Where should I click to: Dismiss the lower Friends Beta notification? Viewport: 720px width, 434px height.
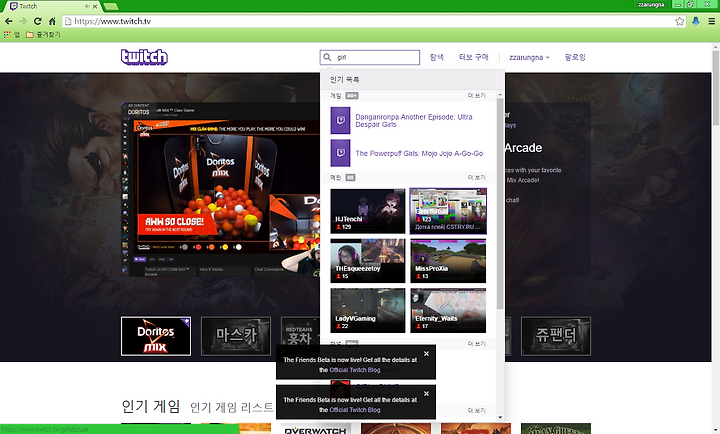(x=427, y=394)
